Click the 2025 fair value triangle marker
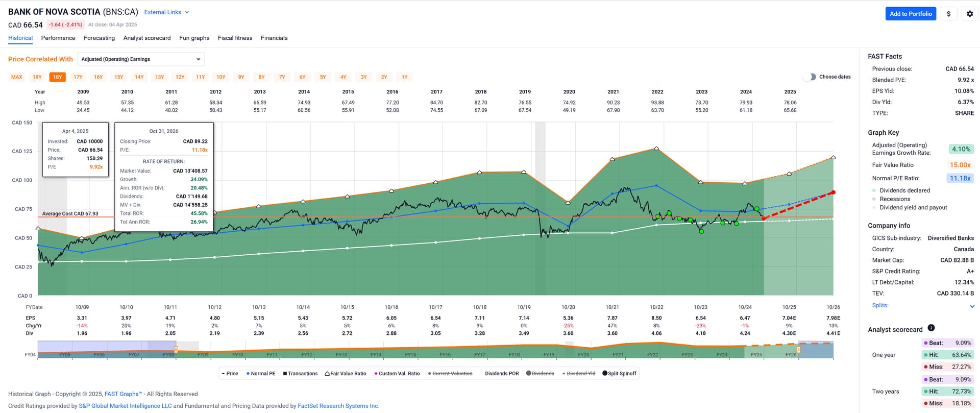980x413 pixels. click(789, 174)
